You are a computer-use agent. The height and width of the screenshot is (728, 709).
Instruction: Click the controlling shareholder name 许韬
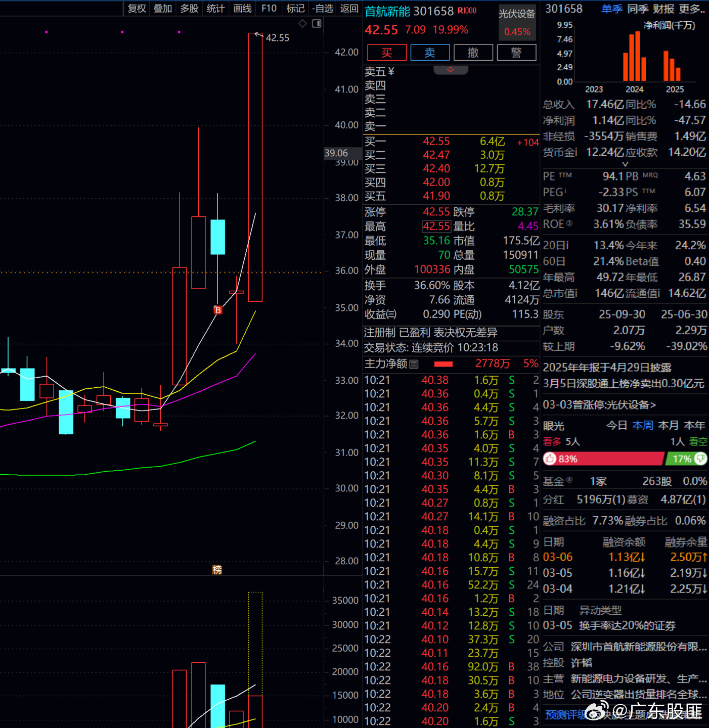(x=582, y=662)
